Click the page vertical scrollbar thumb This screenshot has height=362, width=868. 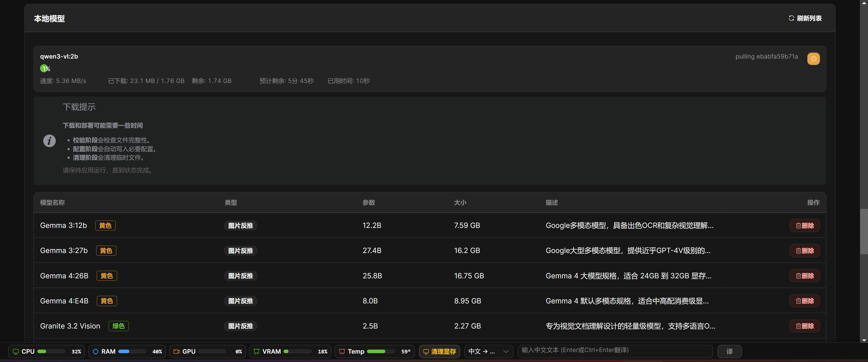pos(864,232)
